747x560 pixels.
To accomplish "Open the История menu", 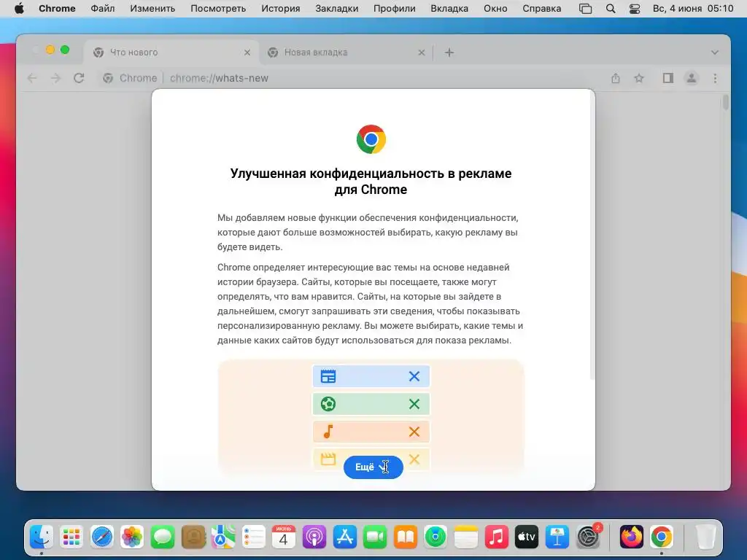I will tap(281, 9).
